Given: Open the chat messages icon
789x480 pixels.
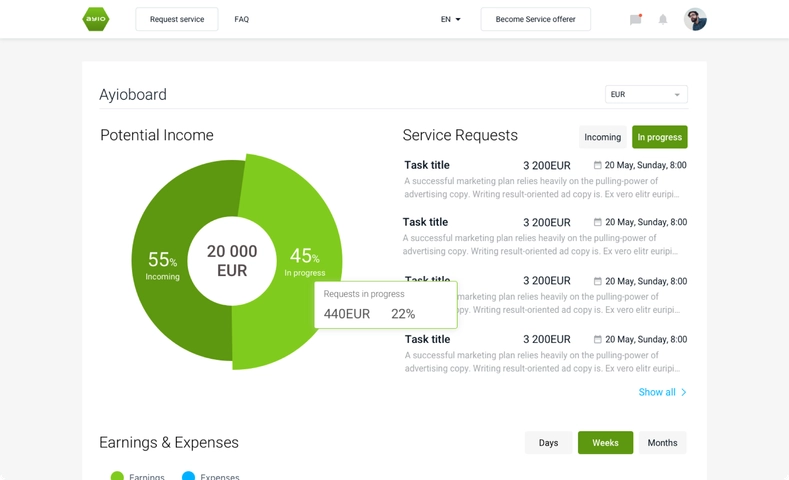Looking at the screenshot, I should pos(636,19).
